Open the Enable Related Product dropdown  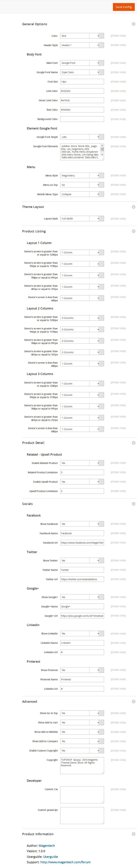pos(82,463)
